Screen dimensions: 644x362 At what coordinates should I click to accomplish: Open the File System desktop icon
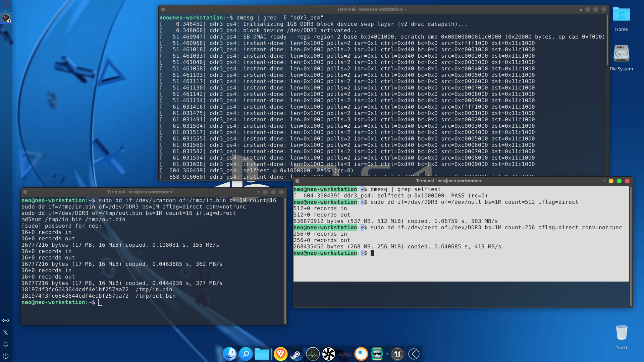click(621, 58)
